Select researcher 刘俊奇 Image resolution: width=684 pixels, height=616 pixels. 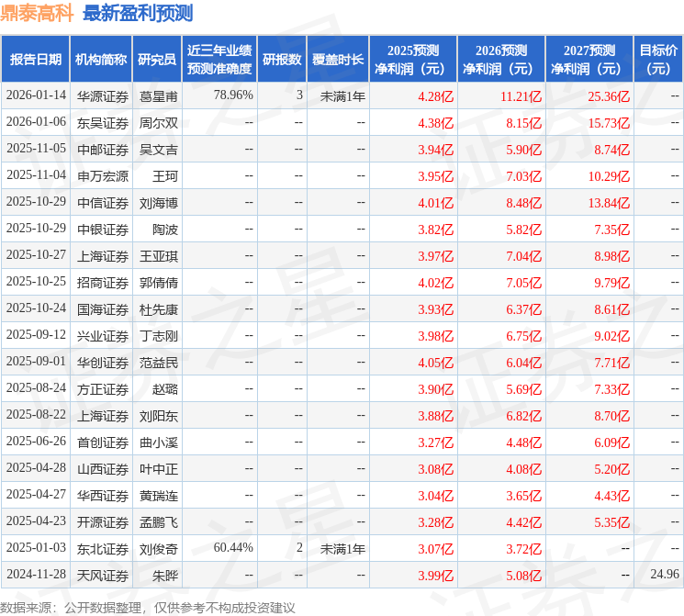coord(158,549)
